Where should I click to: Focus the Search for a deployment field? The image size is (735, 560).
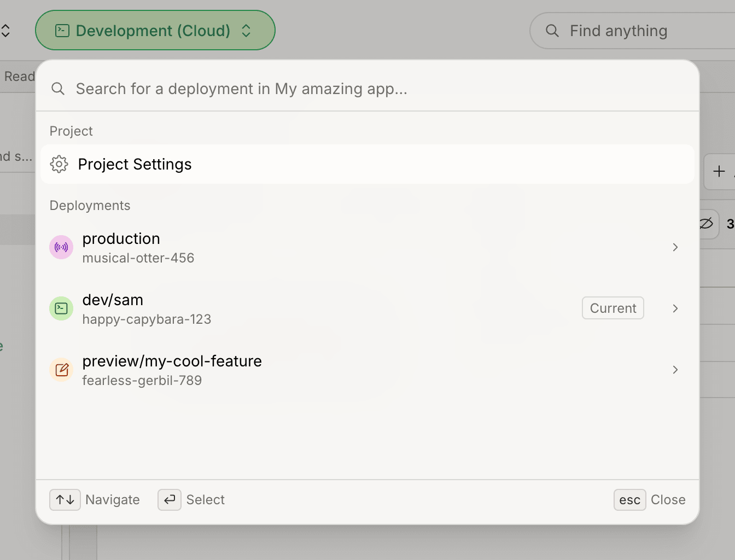[367, 89]
